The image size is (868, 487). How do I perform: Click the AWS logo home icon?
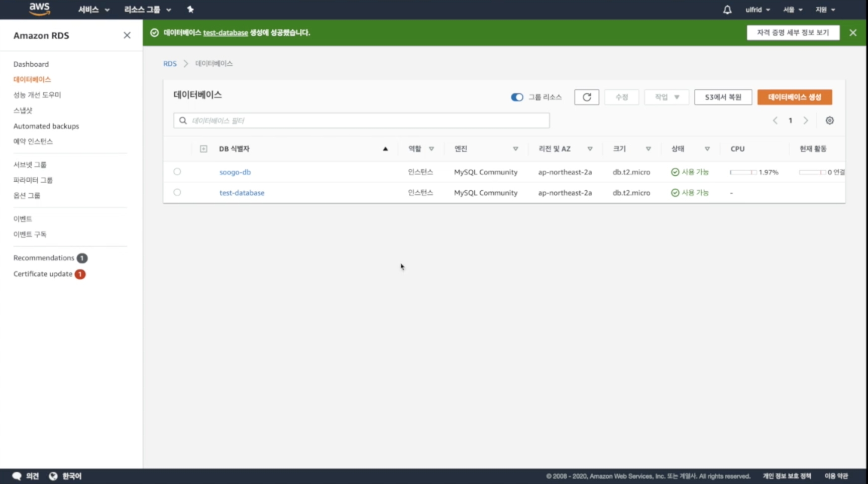39,9
